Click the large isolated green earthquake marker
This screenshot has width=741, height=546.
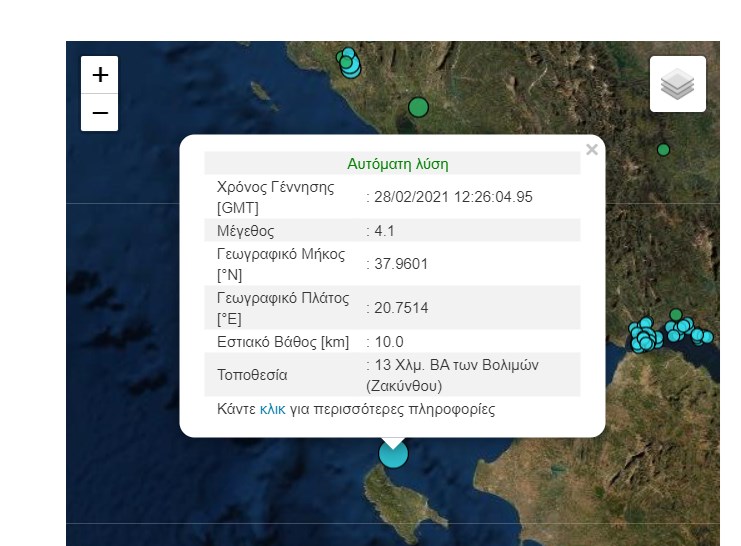pos(418,107)
